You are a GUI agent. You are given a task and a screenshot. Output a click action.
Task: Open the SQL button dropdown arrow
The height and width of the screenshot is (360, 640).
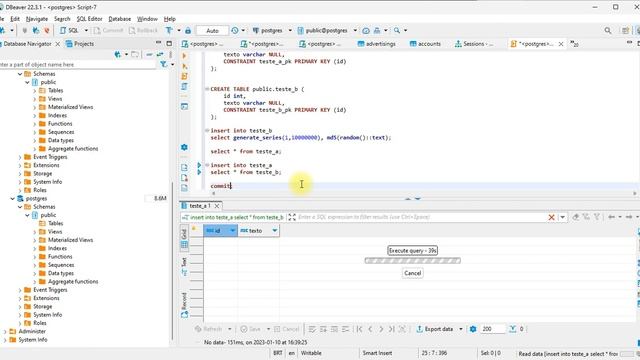[x=86, y=30]
